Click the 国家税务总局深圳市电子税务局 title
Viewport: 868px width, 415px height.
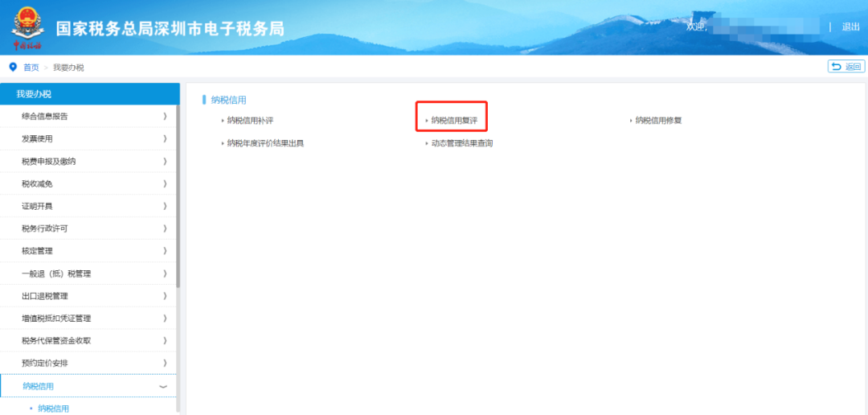[170, 28]
